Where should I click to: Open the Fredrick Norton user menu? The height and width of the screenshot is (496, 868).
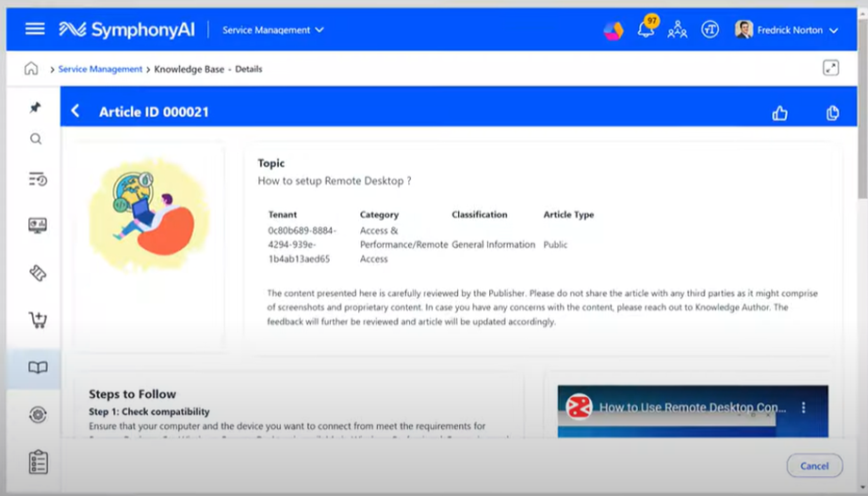click(786, 30)
